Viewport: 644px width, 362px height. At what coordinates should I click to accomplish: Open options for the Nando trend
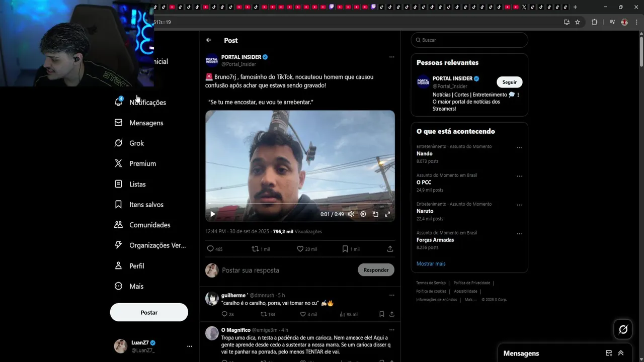click(x=519, y=148)
